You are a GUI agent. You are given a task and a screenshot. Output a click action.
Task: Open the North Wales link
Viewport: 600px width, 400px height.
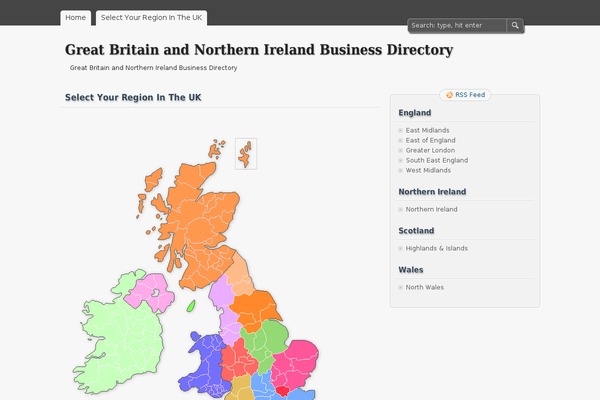tap(425, 287)
